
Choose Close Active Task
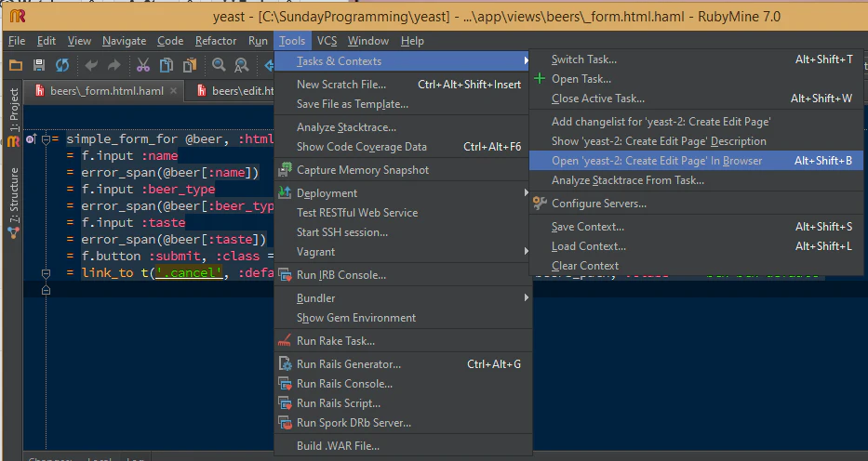696,99
